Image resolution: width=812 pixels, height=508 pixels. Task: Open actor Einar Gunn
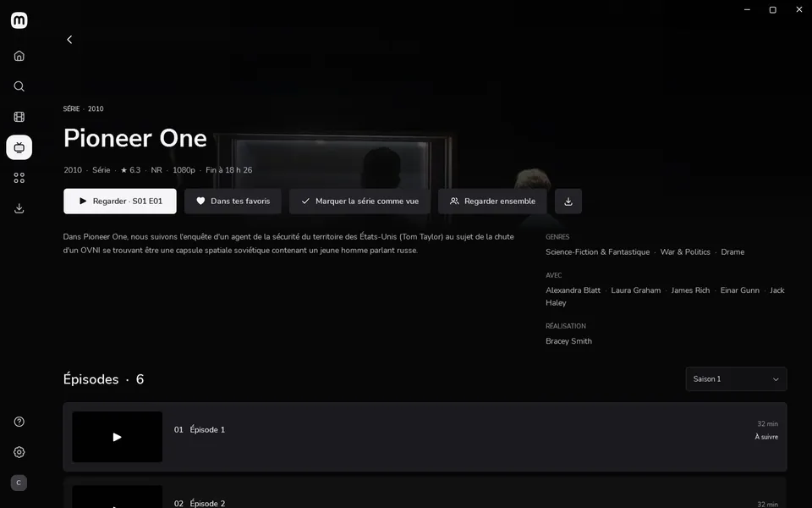pos(739,290)
